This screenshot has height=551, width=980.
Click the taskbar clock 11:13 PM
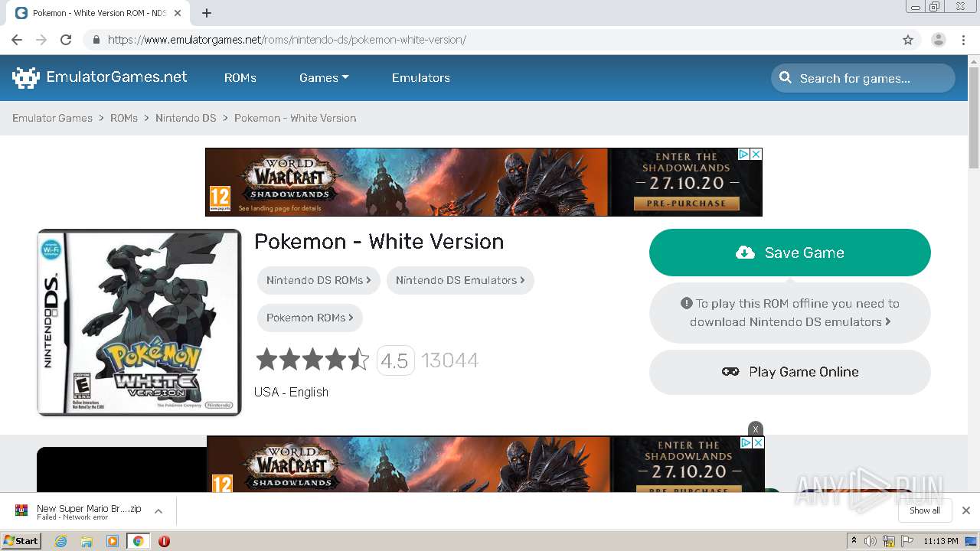point(941,541)
